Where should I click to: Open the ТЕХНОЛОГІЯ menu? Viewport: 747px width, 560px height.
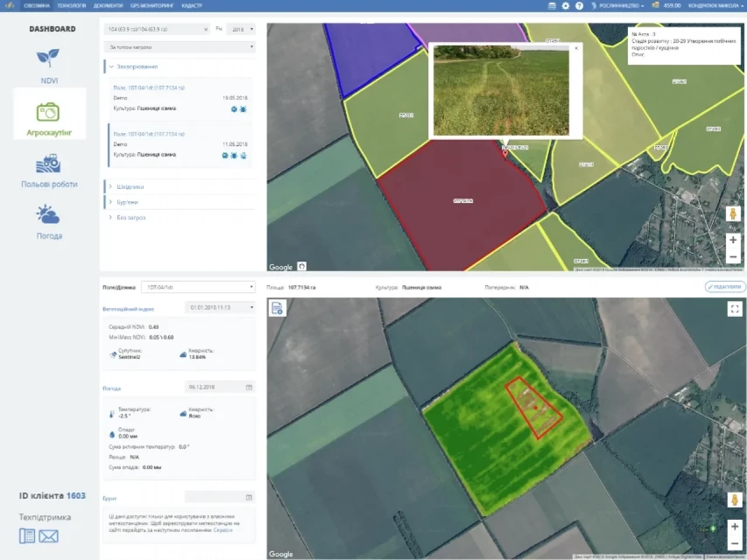click(71, 6)
